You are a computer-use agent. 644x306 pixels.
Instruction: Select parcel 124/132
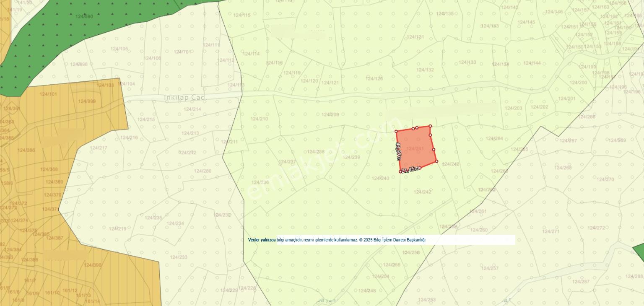[425, 70]
